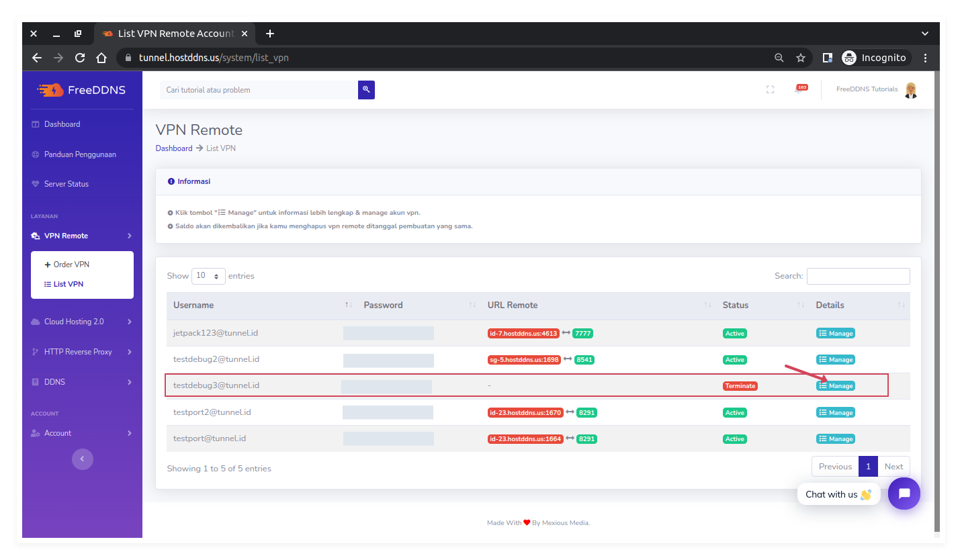Click the Active status for jetpack123@tunnel.id
This screenshot has height=560, width=962.
[735, 333]
